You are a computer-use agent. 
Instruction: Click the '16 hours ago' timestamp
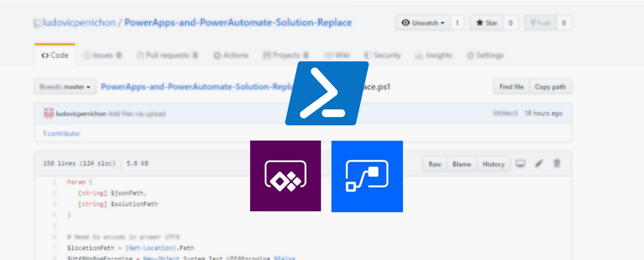544,113
